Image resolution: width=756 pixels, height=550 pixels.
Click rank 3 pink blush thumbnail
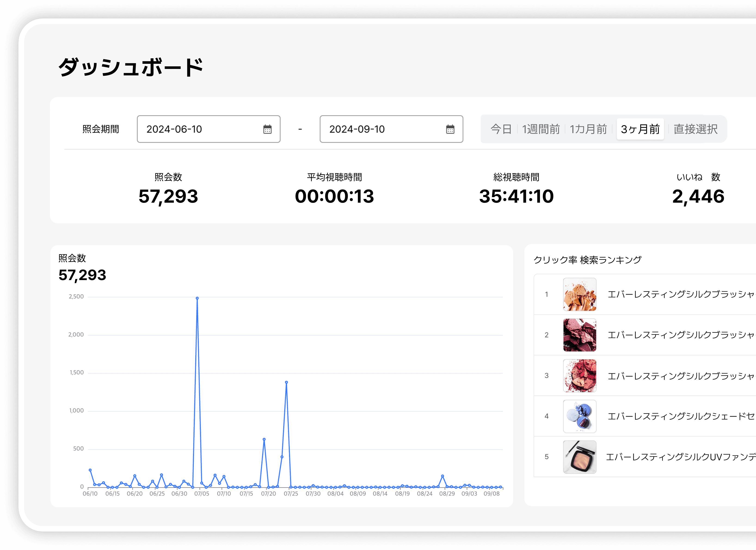coord(580,376)
